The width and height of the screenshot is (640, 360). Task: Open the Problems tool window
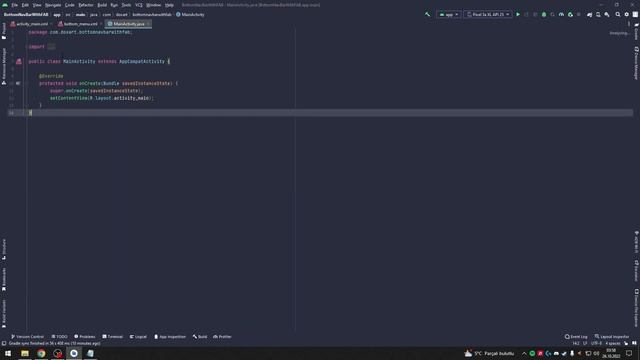pos(84,337)
